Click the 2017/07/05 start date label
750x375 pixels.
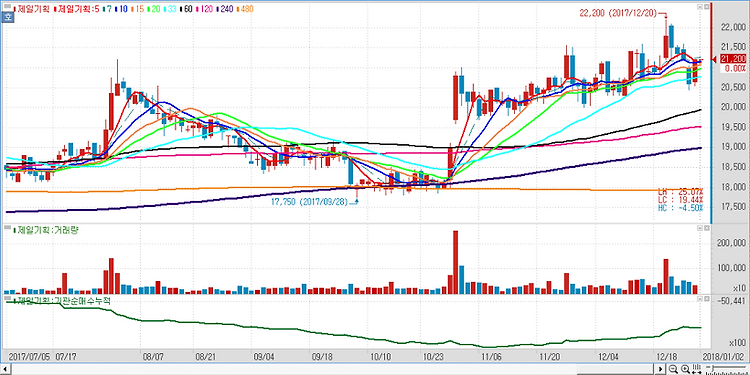(30, 357)
